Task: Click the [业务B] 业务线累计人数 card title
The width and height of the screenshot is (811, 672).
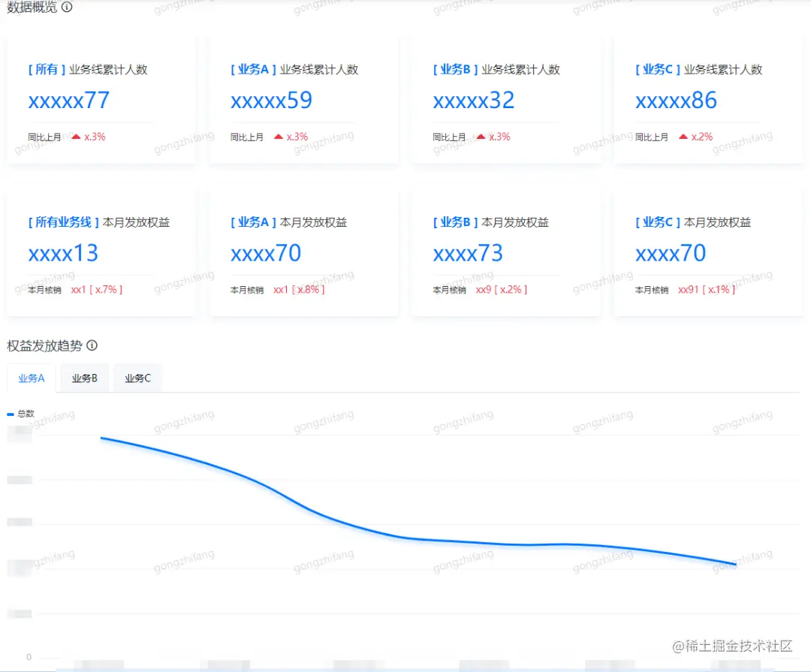Action: pos(496,69)
